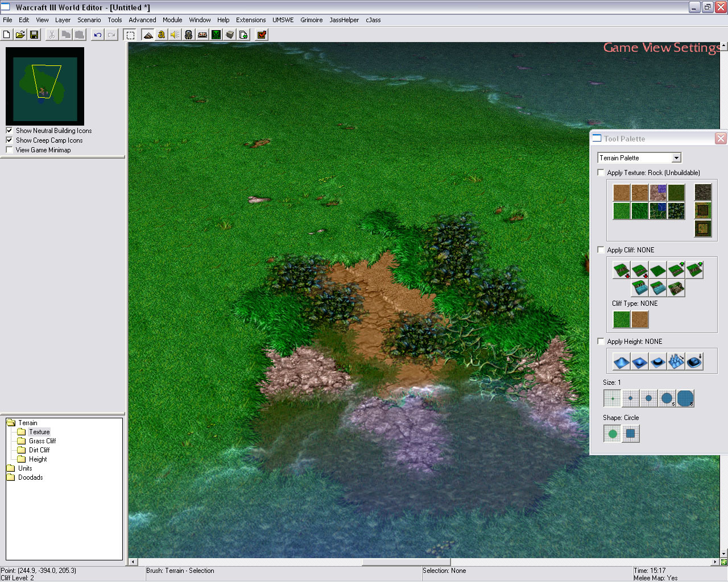Pick the second brush size
This screenshot has width=728, height=582.
[x=631, y=398]
